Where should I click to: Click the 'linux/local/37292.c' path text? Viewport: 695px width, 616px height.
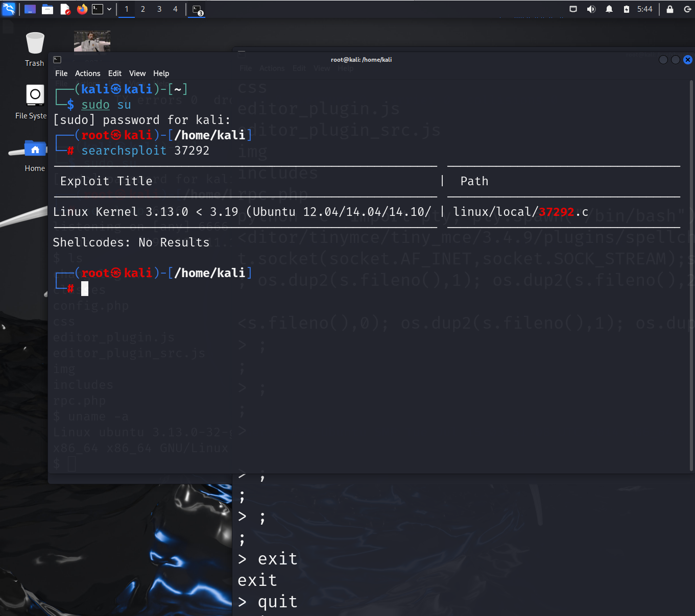click(521, 212)
